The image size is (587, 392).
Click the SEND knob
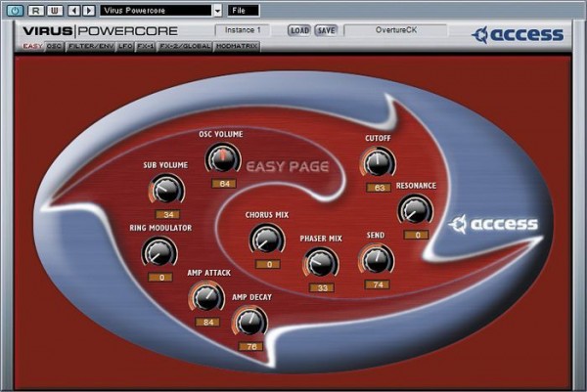click(x=377, y=259)
